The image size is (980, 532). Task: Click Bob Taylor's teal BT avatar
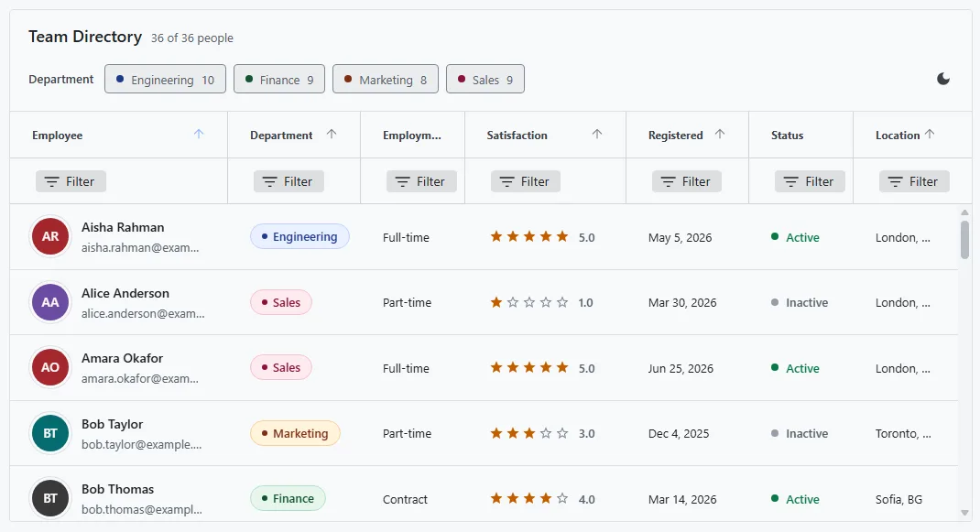[x=50, y=433]
